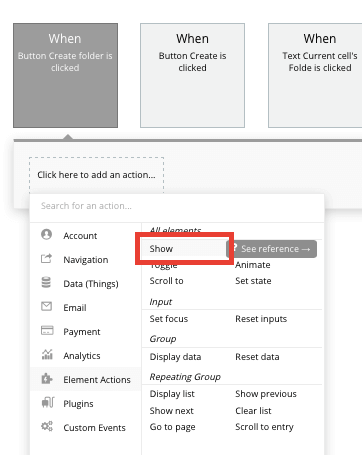Open the Navigation action category
362x455 pixels.
[x=86, y=260]
